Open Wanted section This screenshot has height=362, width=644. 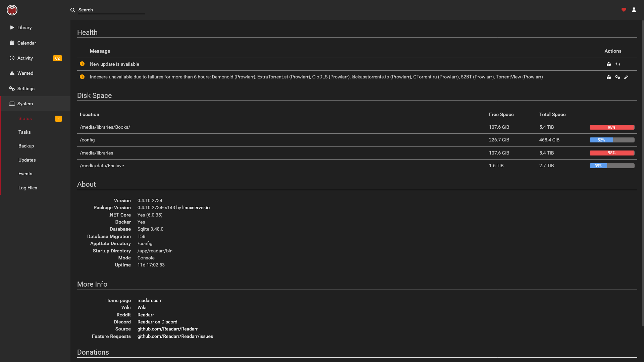click(x=35, y=73)
